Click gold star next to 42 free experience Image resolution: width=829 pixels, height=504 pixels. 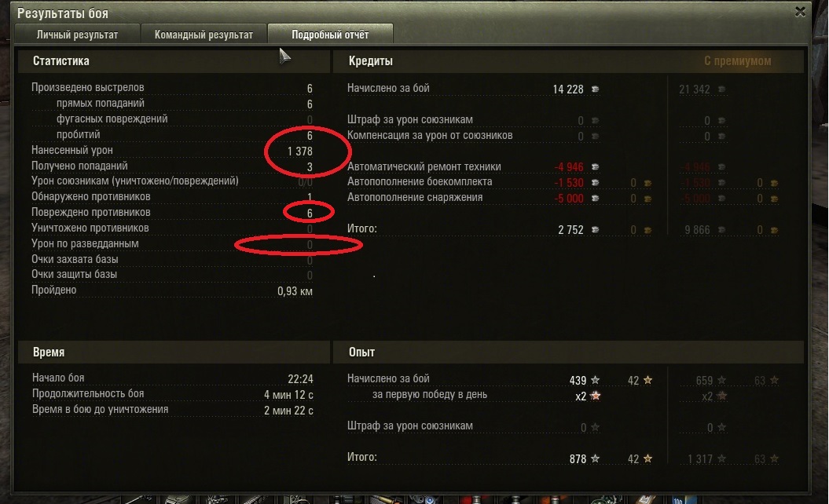[x=647, y=380]
